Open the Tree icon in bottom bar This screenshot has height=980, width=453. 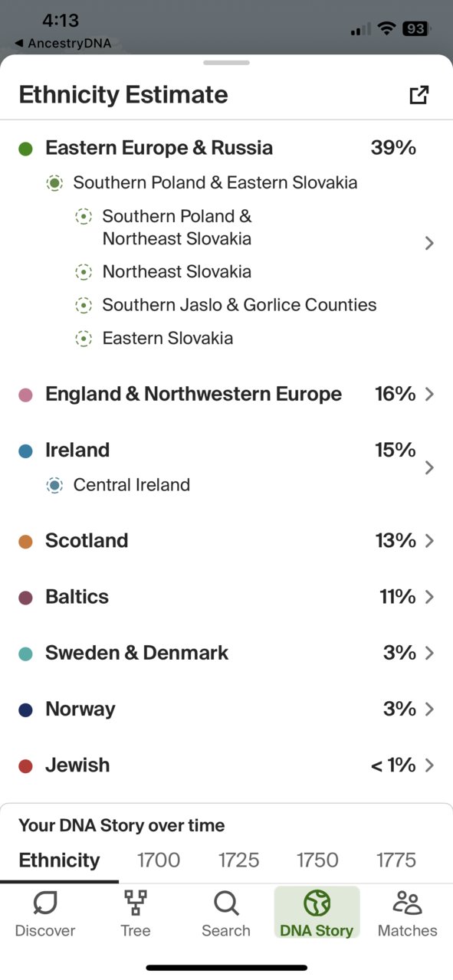coord(136,904)
